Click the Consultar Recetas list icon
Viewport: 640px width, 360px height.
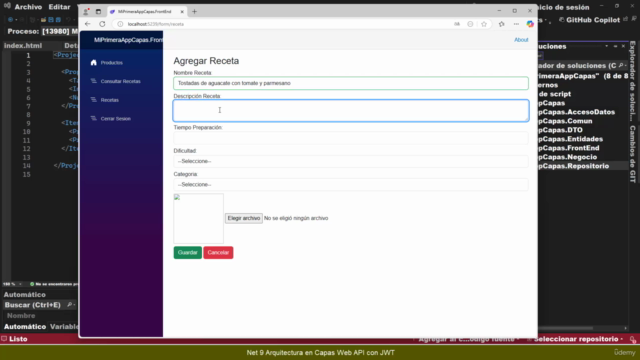pos(93,81)
